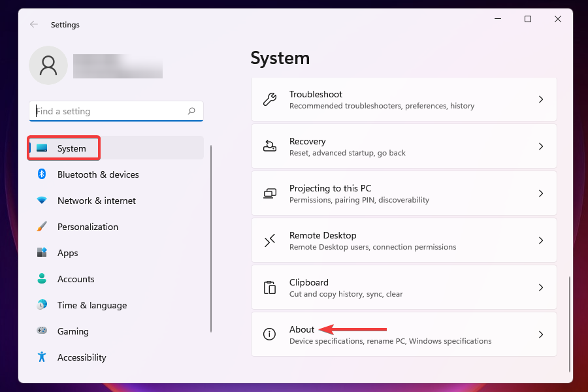The image size is (588, 392).
Task: Click the search magnifier icon
Action: click(191, 111)
